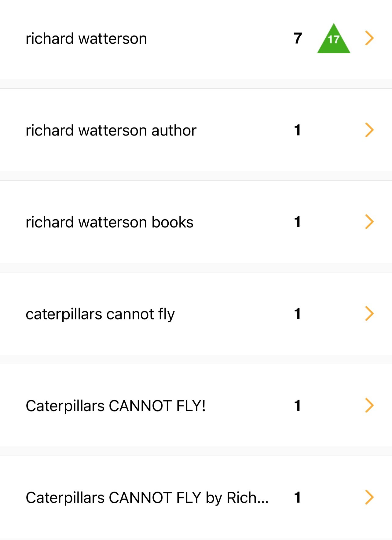Choose the richard watterson books keyword text
This screenshot has height=540, width=392.
(109, 222)
